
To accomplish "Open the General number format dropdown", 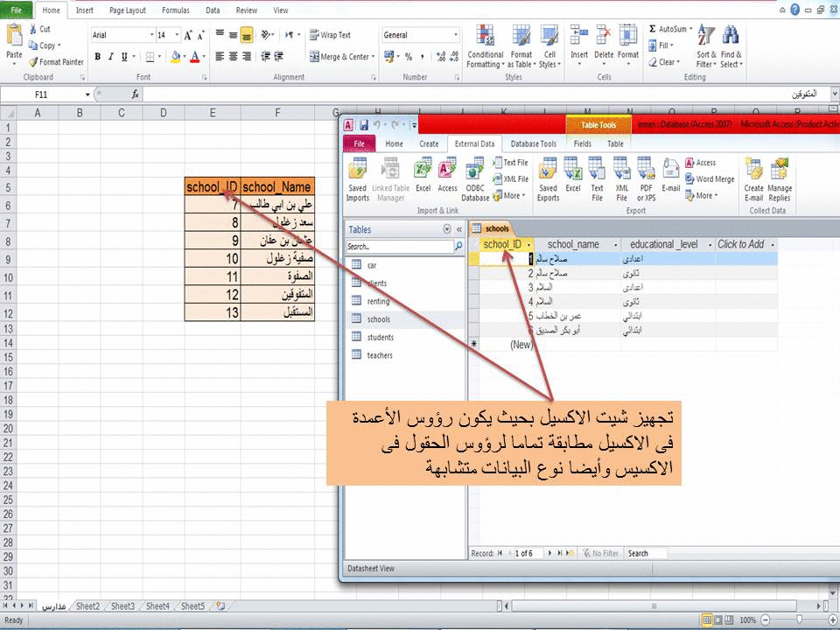I will 456,35.
